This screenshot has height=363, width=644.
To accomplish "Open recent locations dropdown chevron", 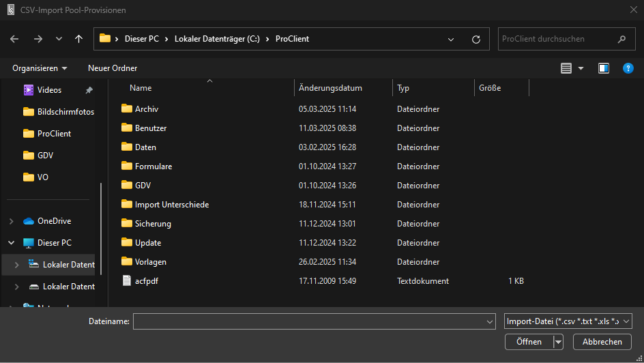I will coord(59,39).
